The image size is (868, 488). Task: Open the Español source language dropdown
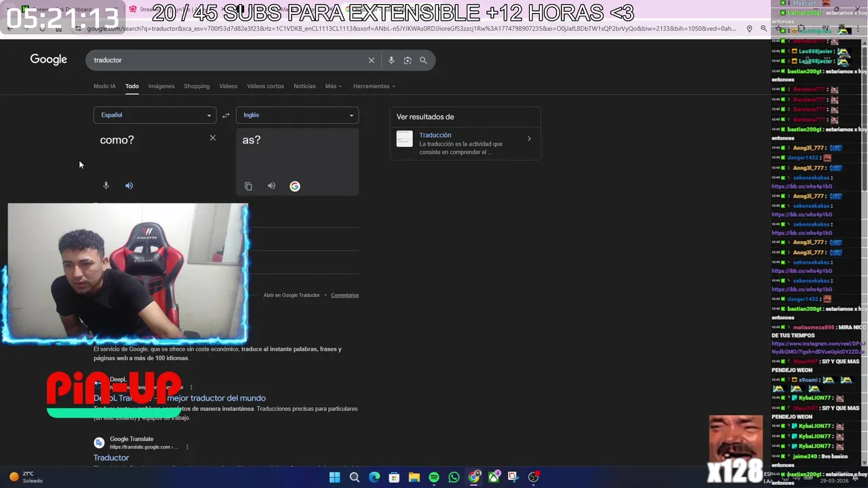155,115
